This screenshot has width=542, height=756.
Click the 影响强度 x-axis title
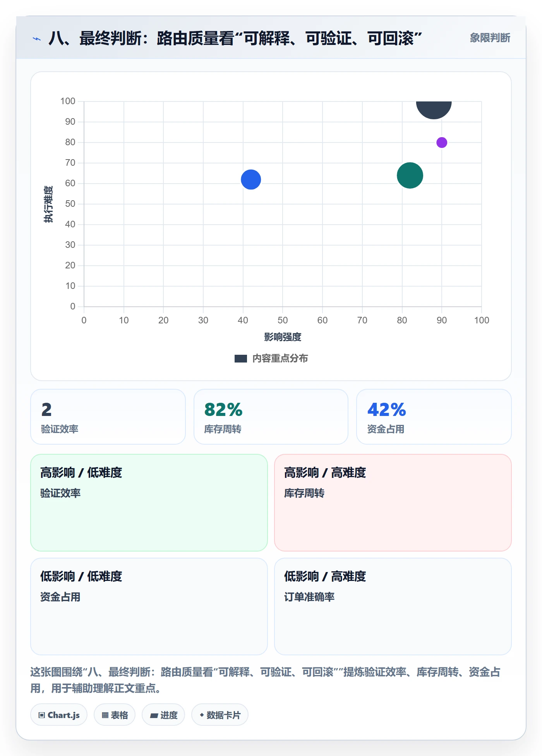[x=283, y=337]
